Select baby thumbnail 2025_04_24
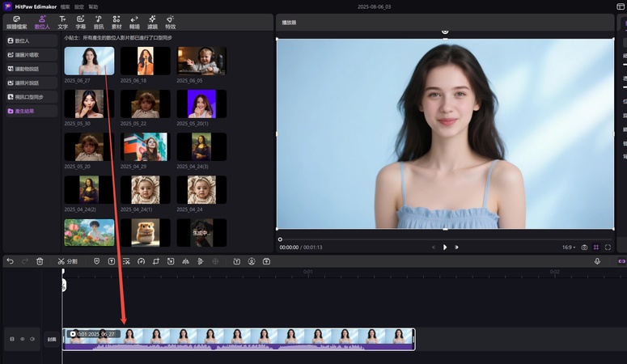Viewport: 627px width, 364px height. point(201,189)
